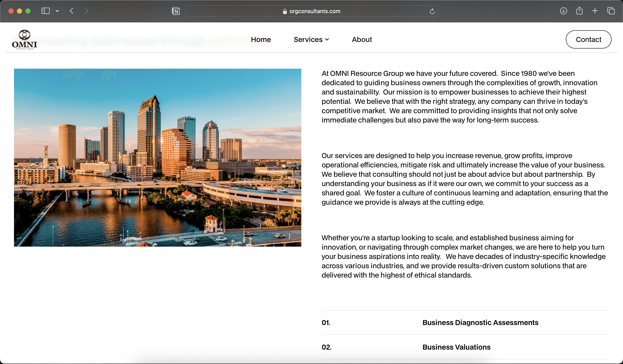Open Business Valuations service row
The height and width of the screenshot is (364, 623).
[465, 347]
